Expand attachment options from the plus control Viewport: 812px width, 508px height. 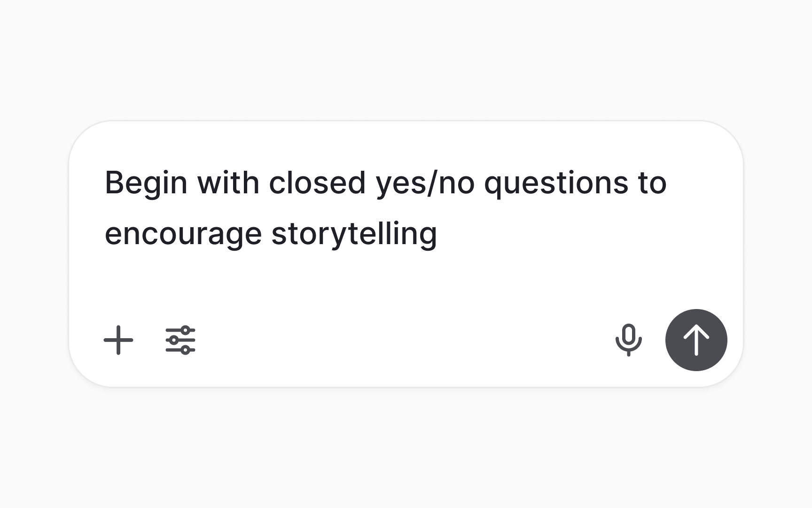tap(118, 340)
